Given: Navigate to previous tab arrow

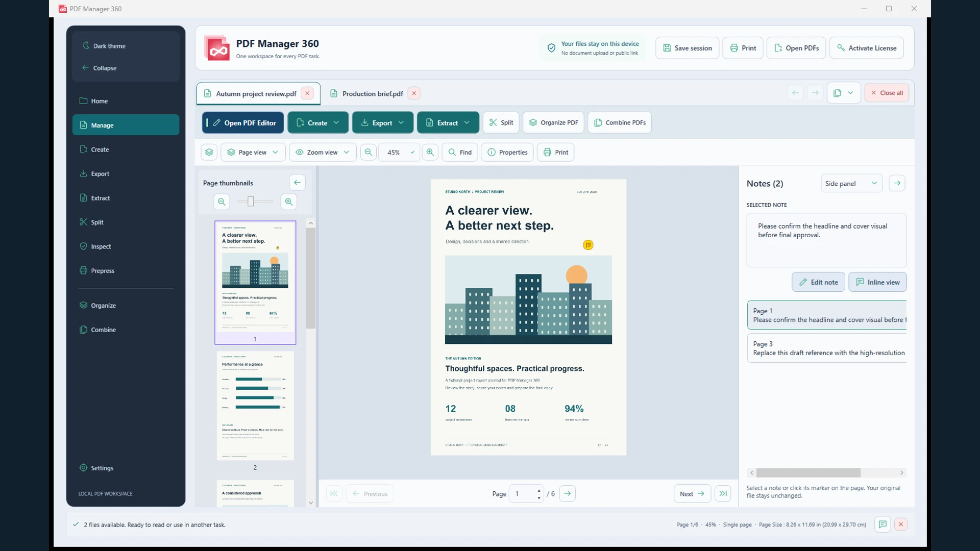Looking at the screenshot, I should [795, 93].
